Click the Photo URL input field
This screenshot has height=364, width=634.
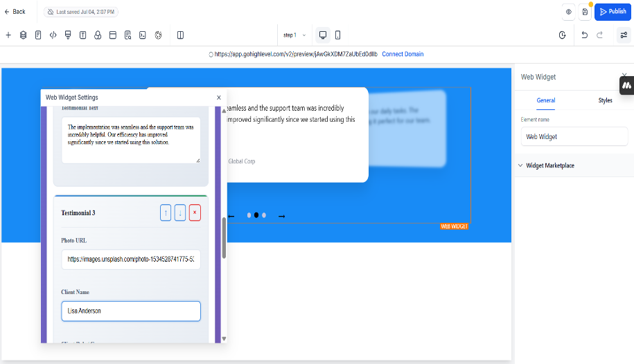(x=131, y=260)
